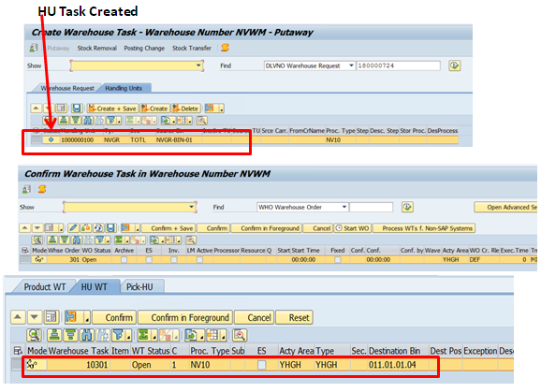Click Confirm in Foreground in warehouse order toolbar

coord(267,228)
